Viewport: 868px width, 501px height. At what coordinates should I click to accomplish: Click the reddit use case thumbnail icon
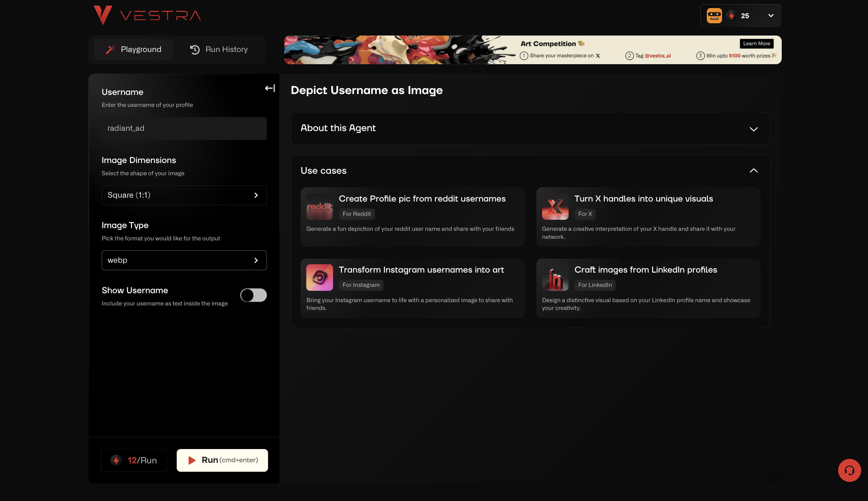click(319, 206)
